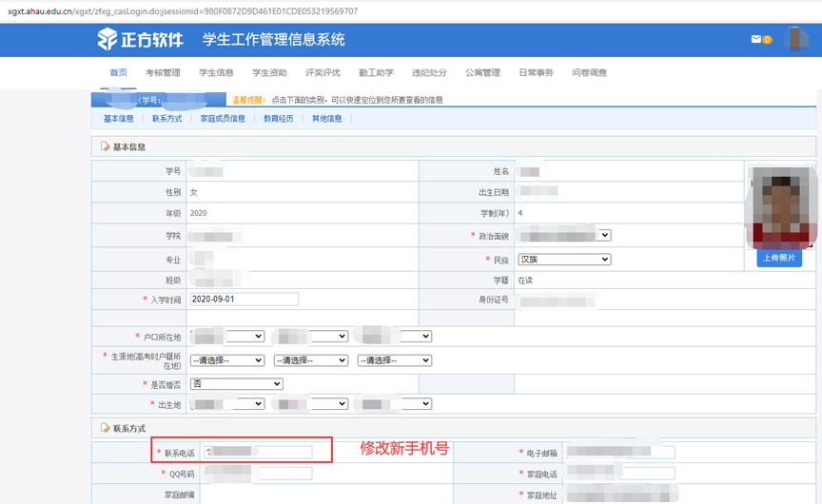Screen dimensions: 822x504
Task: Click the user avatar in header
Action: (x=796, y=39)
